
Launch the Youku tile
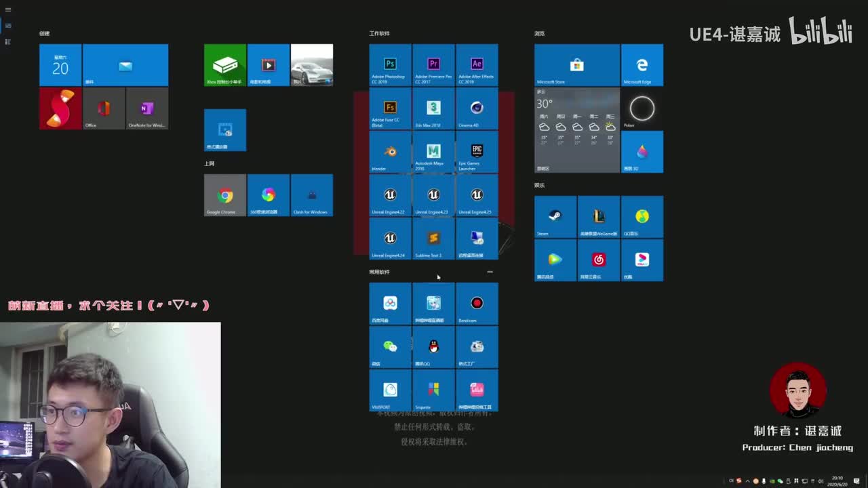pos(642,260)
